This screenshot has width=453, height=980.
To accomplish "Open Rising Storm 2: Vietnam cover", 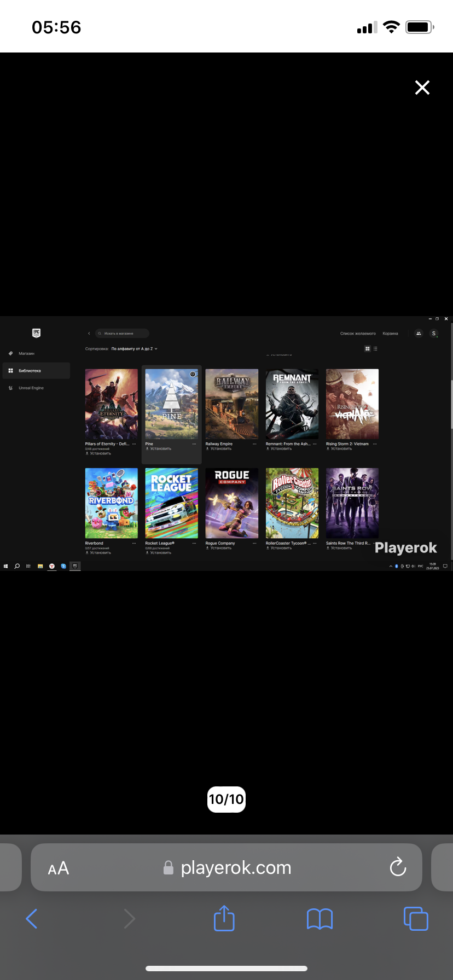I will click(x=352, y=404).
